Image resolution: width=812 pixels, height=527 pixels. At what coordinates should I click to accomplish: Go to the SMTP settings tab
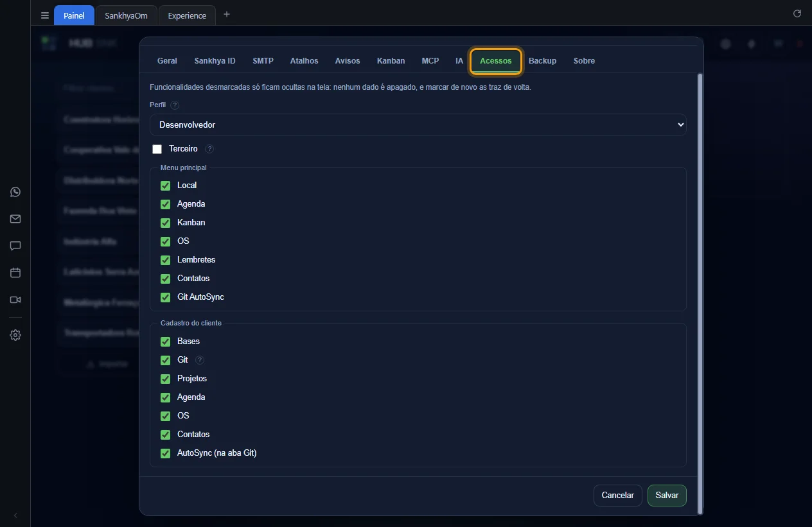(263, 61)
